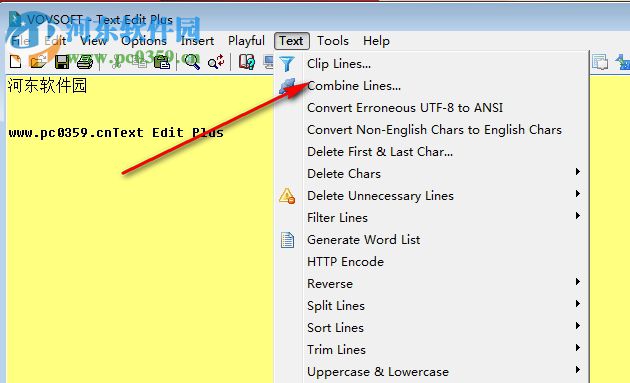The height and width of the screenshot is (383, 630).
Task: Open the Options menu
Action: 144,41
